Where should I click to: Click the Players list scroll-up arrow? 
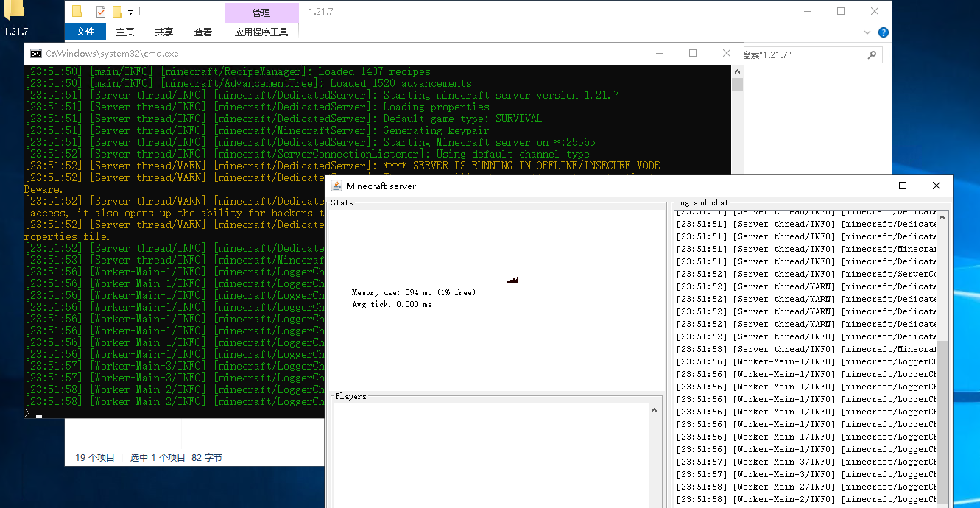(655, 411)
